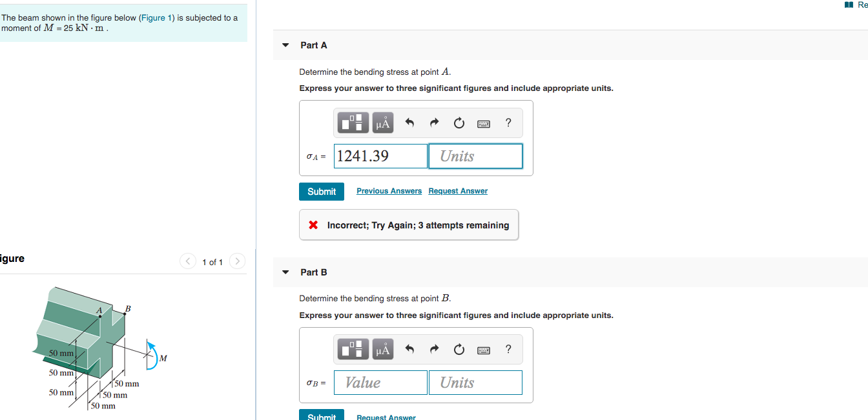Viewport: 868px width, 420px height.
Task: Open the Previous Answers link
Action: tap(389, 191)
